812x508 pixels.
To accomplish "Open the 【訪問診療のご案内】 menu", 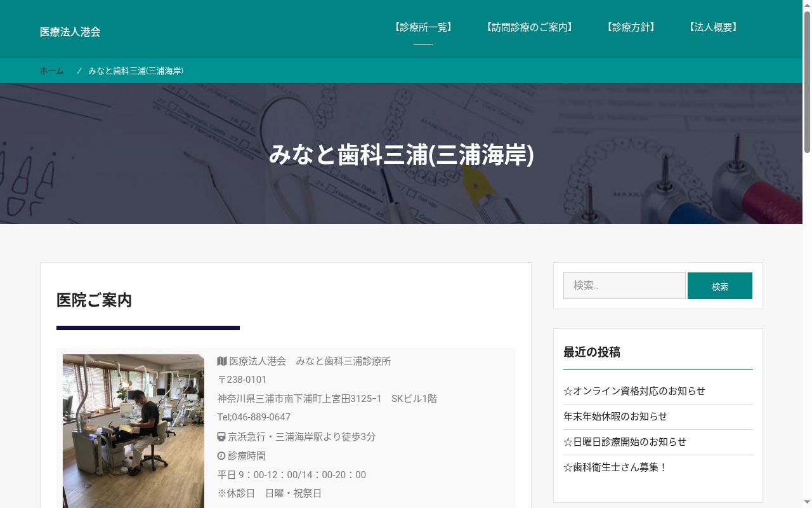I will [530, 27].
